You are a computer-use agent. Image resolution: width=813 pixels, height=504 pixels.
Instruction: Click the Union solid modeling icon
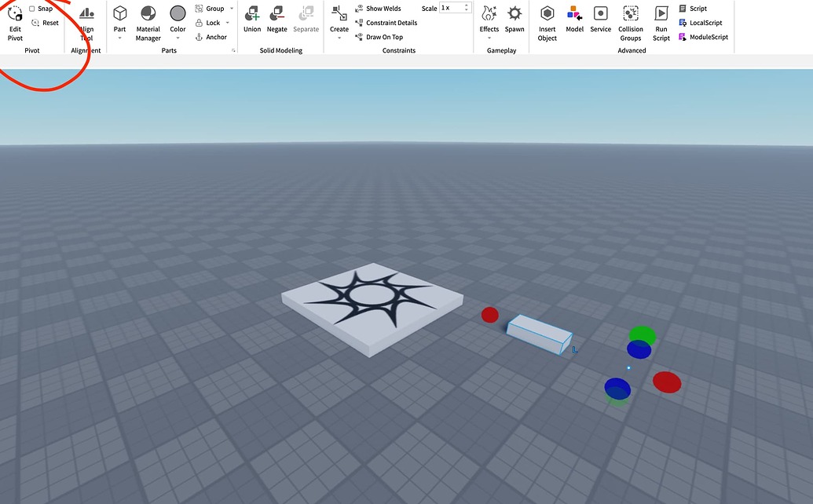click(251, 17)
